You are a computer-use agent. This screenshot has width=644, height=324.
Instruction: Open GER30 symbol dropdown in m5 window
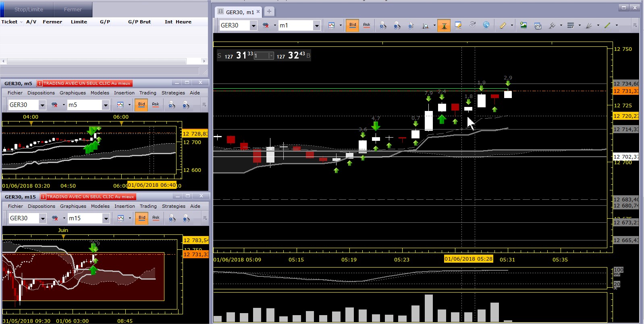click(42, 105)
